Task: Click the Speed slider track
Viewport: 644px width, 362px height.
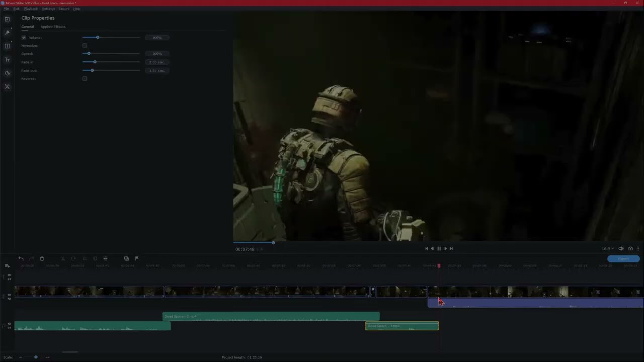Action: click(111, 54)
